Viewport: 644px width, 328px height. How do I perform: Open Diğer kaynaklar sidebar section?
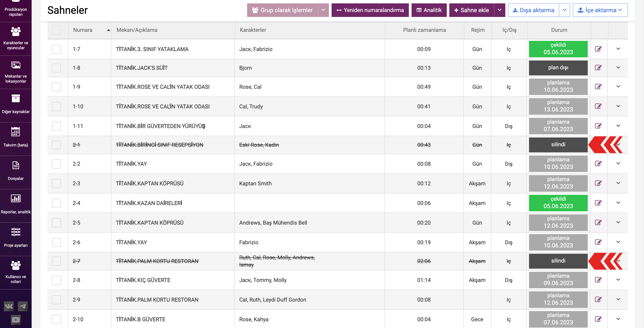(16, 106)
